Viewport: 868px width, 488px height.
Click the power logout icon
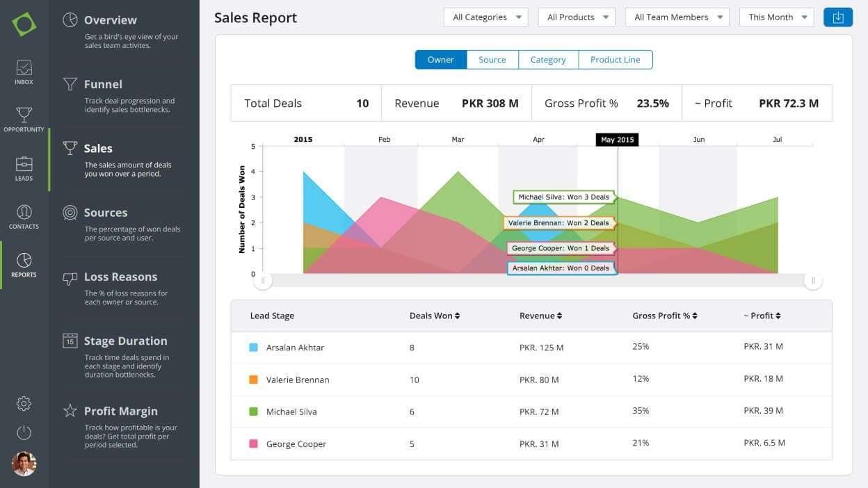24,432
